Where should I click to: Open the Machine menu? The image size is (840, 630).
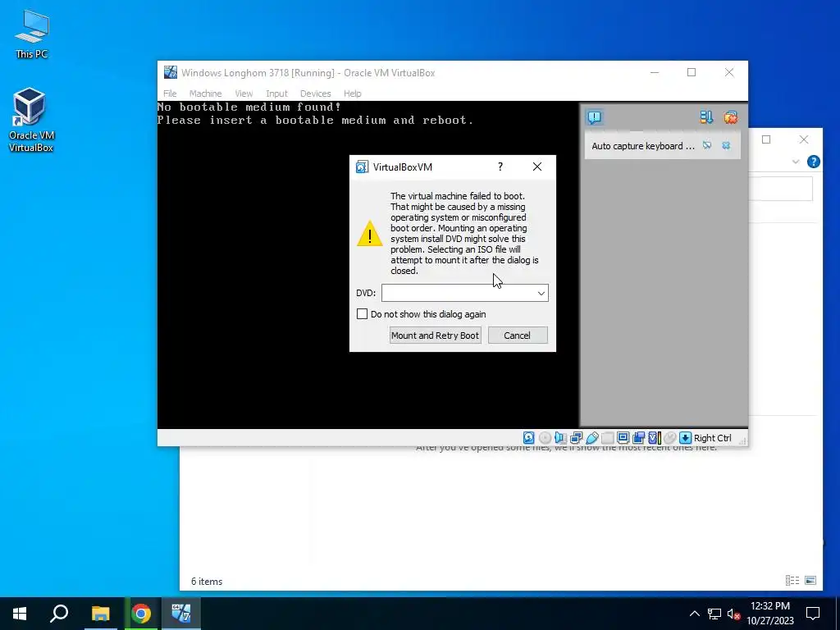[x=205, y=94]
